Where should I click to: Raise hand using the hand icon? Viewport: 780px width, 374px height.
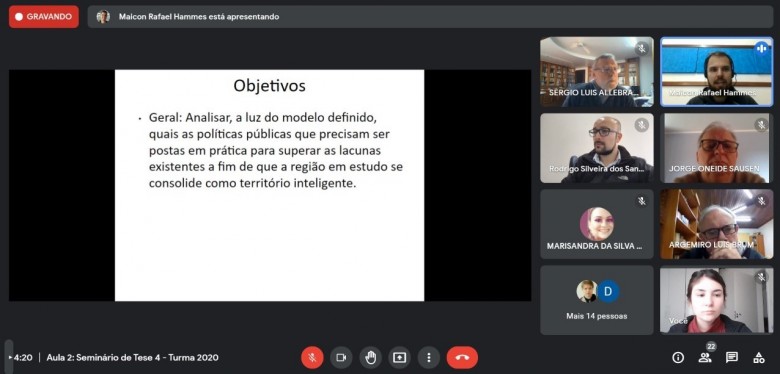click(371, 358)
